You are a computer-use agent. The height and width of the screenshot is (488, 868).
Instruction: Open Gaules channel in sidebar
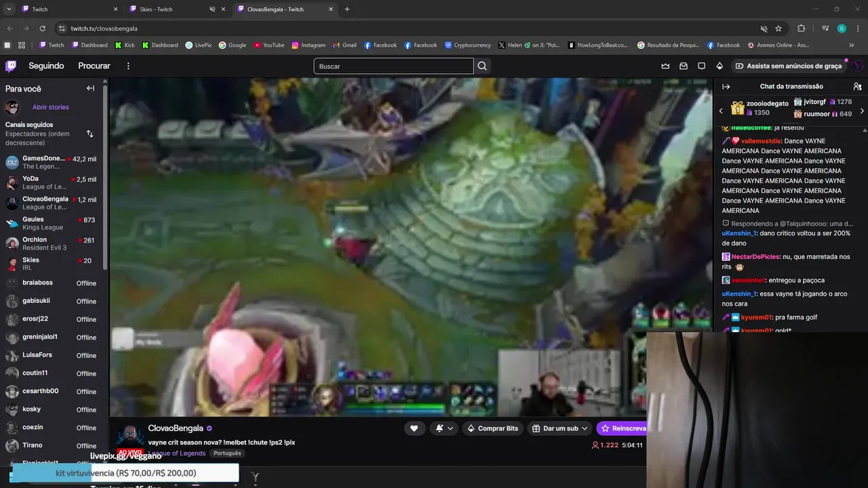point(51,223)
